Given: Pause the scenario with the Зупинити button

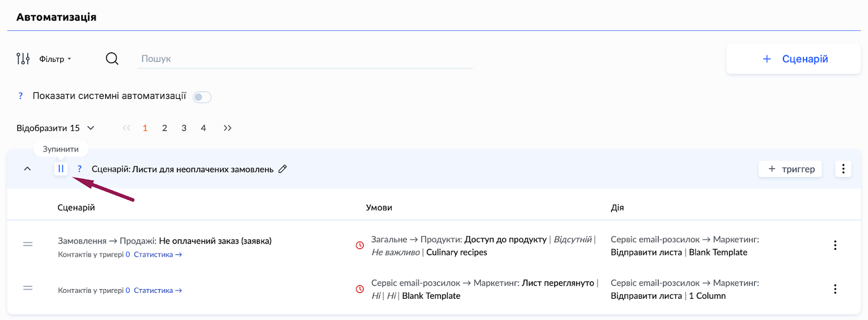Looking at the screenshot, I should (61, 169).
